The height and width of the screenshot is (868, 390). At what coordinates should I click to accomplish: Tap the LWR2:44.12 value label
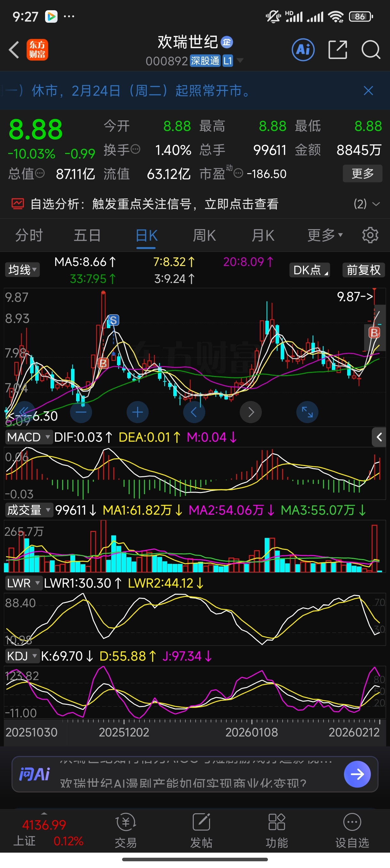coord(166,583)
